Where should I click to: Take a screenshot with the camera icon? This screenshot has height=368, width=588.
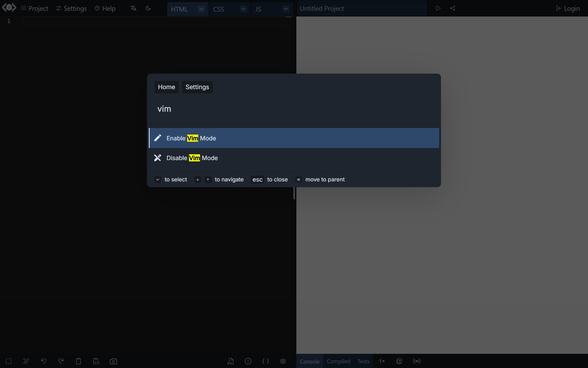tap(113, 361)
